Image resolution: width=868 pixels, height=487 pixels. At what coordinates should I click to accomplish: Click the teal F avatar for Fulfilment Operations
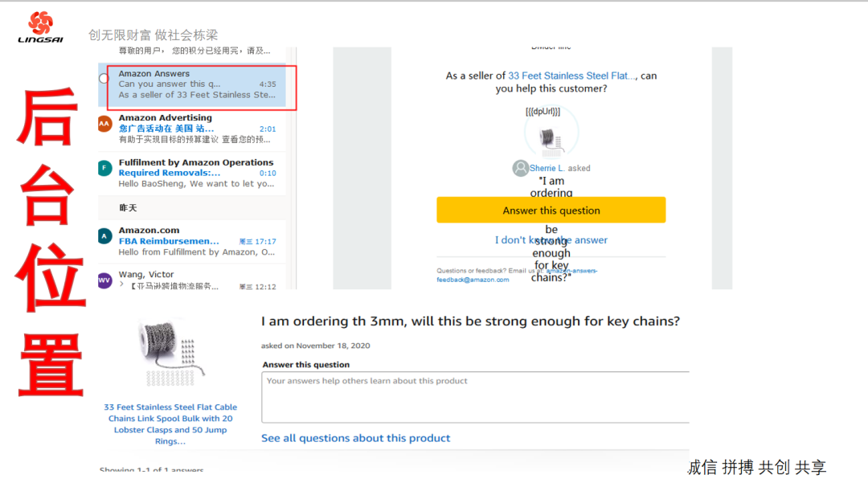tap(104, 168)
